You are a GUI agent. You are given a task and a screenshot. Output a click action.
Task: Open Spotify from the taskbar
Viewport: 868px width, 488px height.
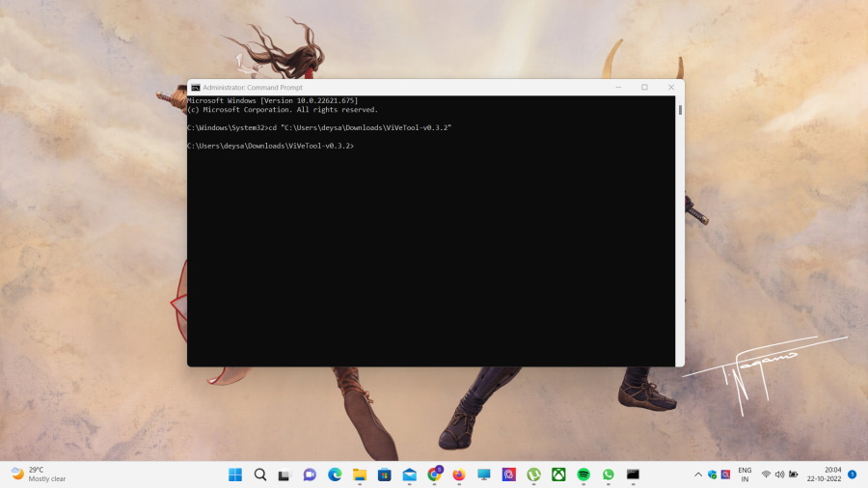pyautogui.click(x=583, y=474)
